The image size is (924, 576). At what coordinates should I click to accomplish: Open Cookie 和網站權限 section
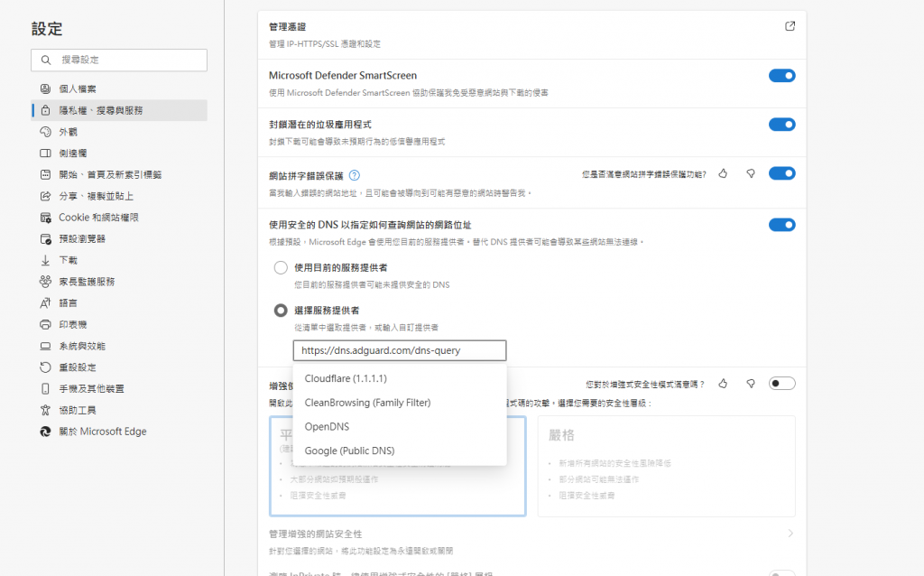click(x=119, y=218)
